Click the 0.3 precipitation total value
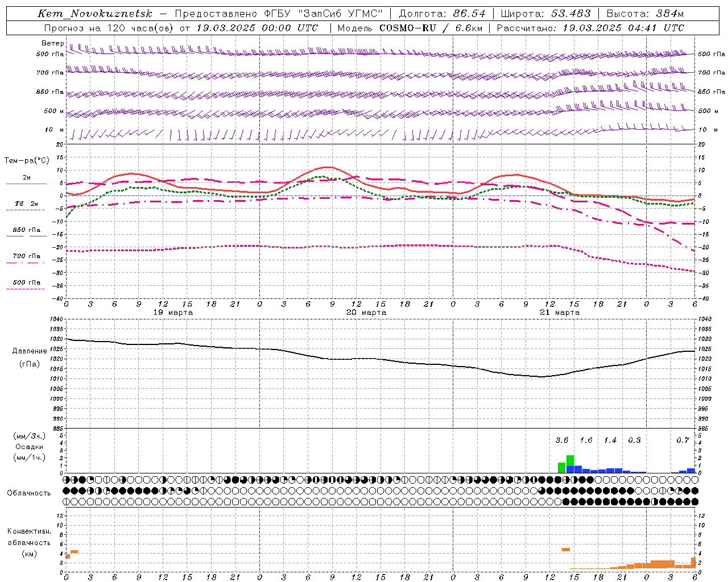 tap(634, 440)
